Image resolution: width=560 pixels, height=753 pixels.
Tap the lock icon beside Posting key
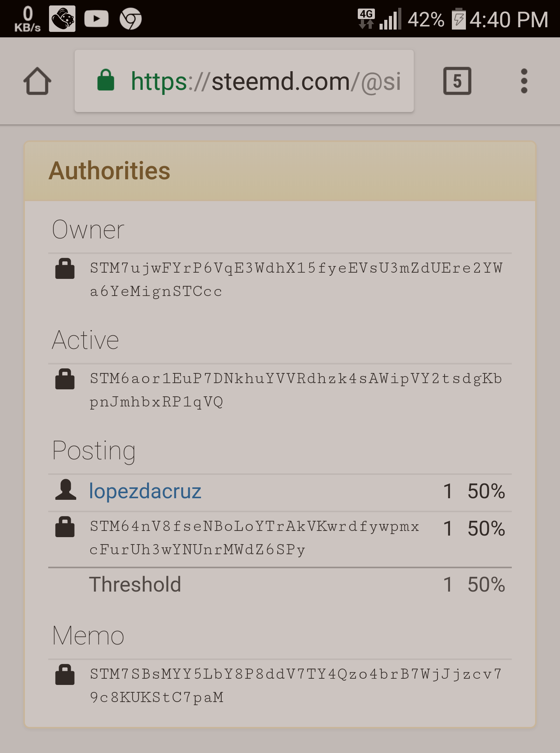pyautogui.click(x=65, y=527)
